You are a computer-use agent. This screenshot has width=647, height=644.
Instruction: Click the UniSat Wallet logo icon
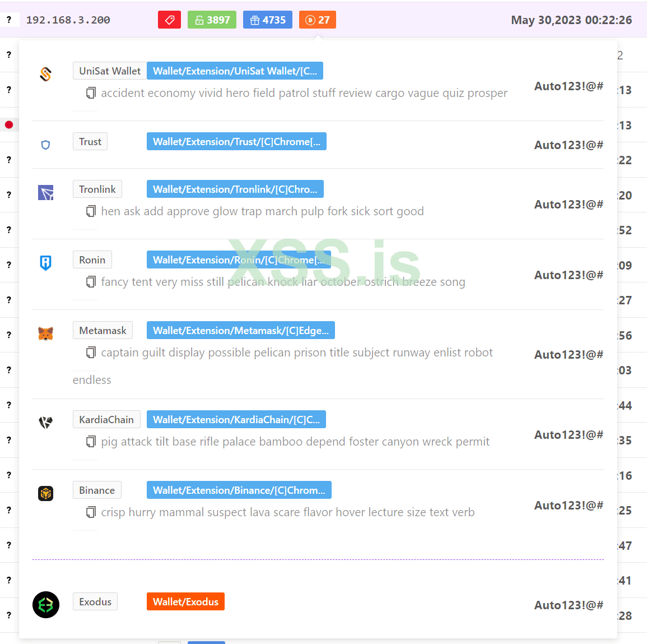[x=46, y=75]
